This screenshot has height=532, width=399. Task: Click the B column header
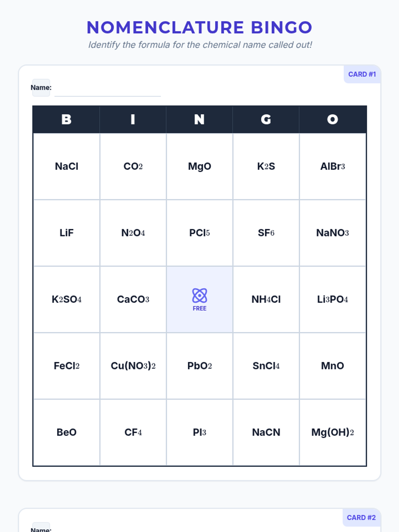point(66,119)
